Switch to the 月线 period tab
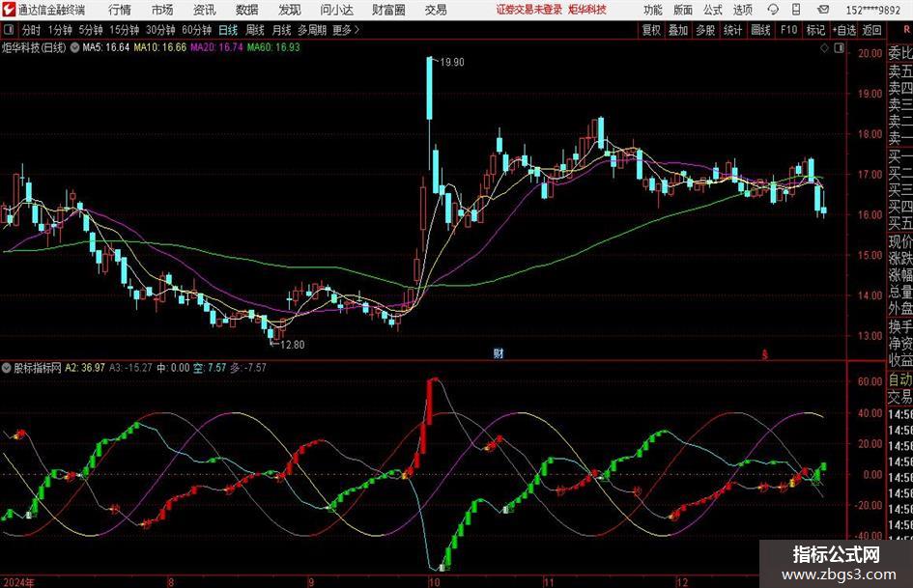Viewport: 913px width, 588px height. point(282,30)
